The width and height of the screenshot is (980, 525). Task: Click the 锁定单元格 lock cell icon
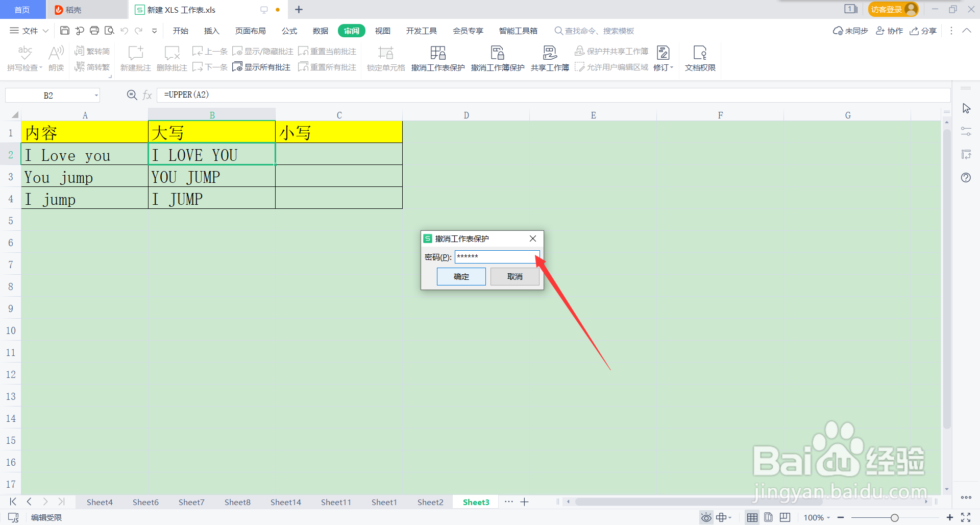point(385,58)
